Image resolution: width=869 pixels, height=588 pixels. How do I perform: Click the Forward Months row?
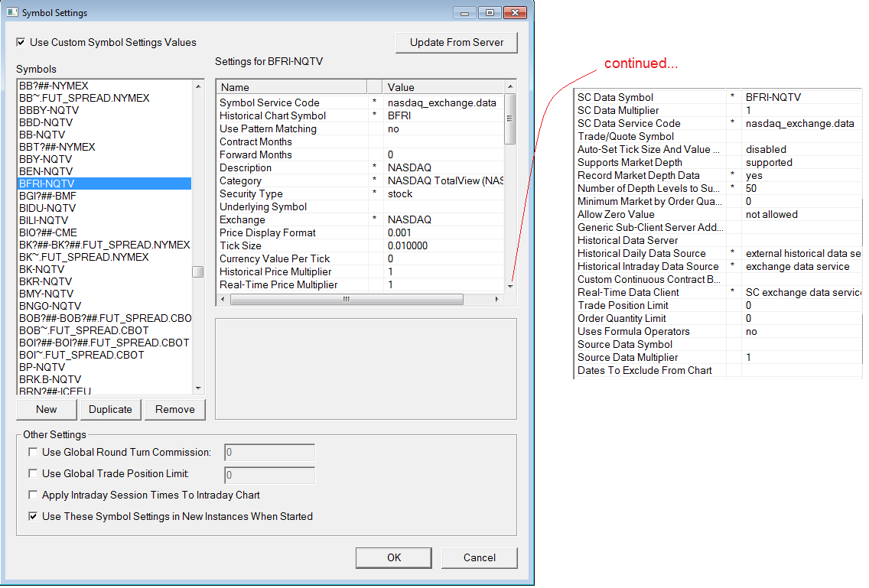360,154
